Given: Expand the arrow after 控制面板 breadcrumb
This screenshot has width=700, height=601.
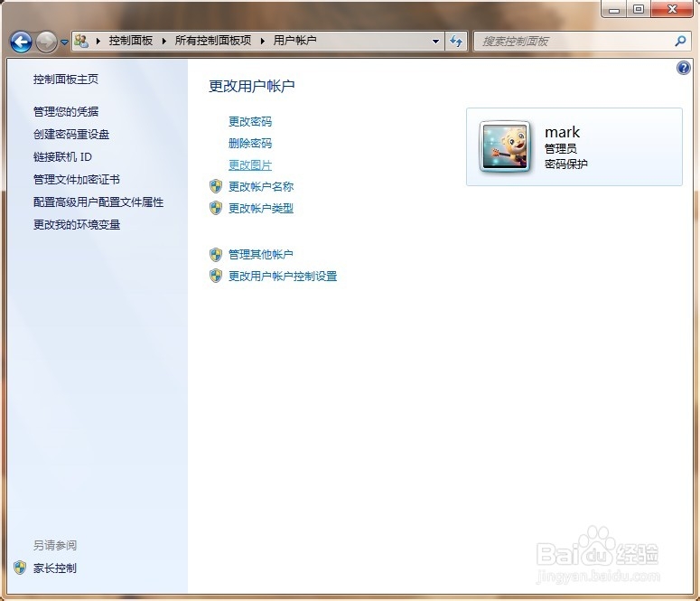Looking at the screenshot, I should point(164,41).
